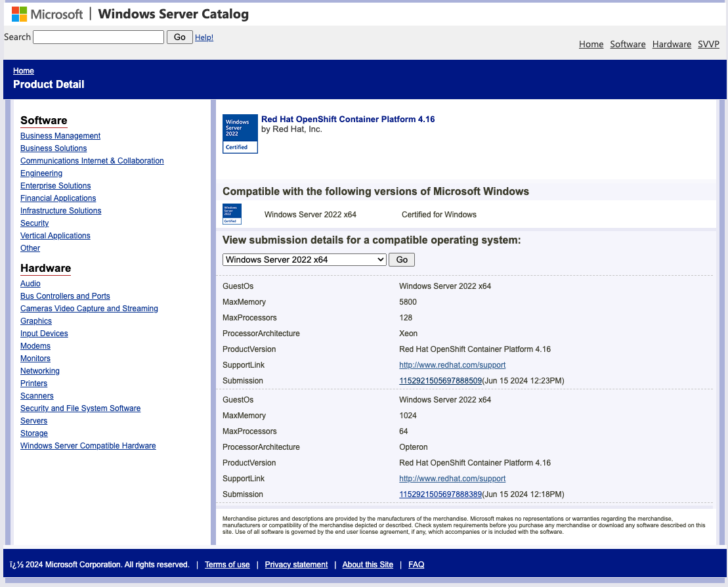Open Vertical Applications category
This screenshot has width=728, height=587.
tap(55, 236)
